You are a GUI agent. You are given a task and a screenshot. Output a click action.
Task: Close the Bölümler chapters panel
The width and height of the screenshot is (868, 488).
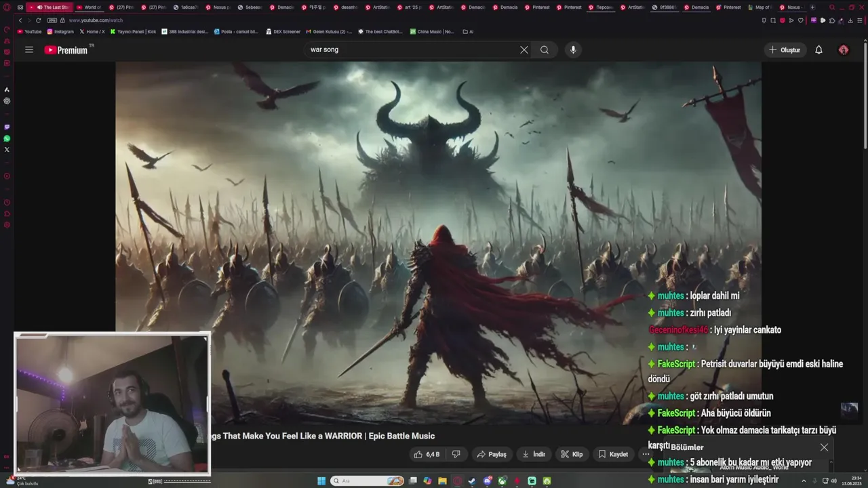pos(824,447)
